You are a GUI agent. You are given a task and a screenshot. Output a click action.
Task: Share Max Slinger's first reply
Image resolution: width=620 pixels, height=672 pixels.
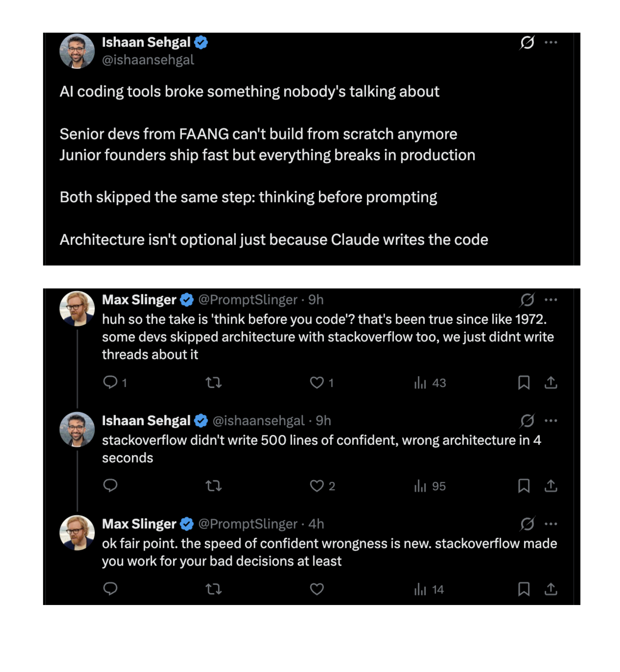pos(551,382)
